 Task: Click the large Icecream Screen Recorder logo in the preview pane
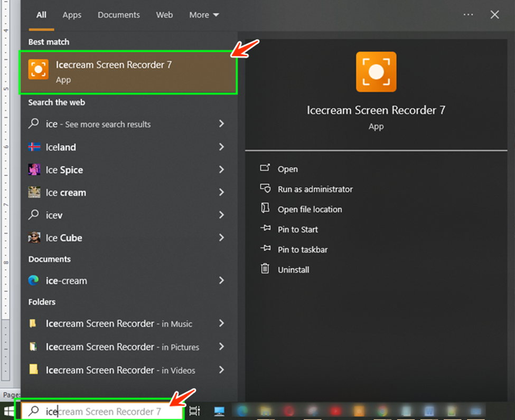point(376,72)
